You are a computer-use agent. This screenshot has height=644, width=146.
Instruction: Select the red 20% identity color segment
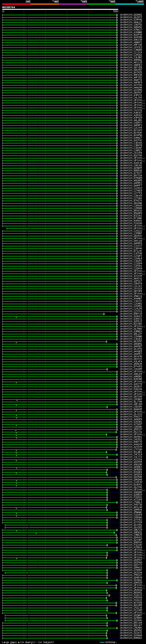16,4
